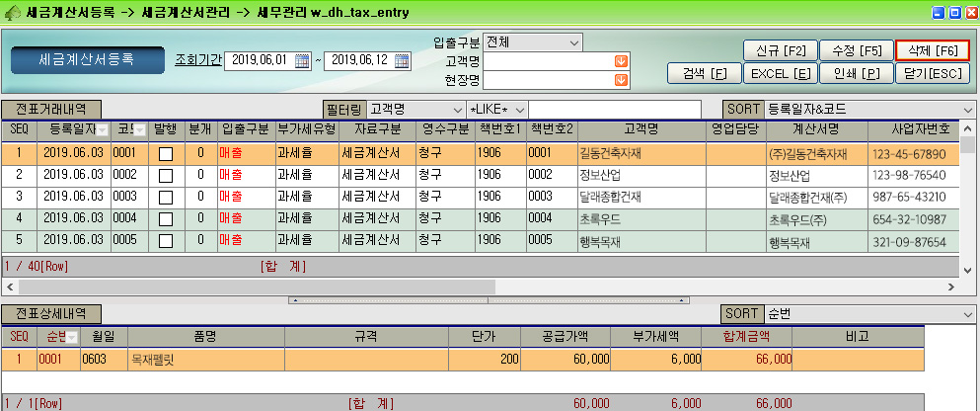Export with the EXCEL [E] button
This screenshot has height=411, width=980.
(780, 73)
